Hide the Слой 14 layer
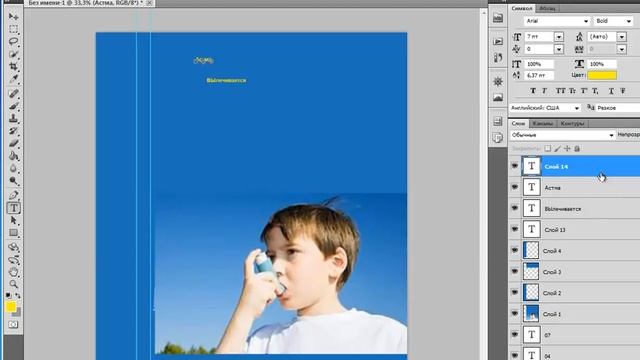 click(x=514, y=166)
